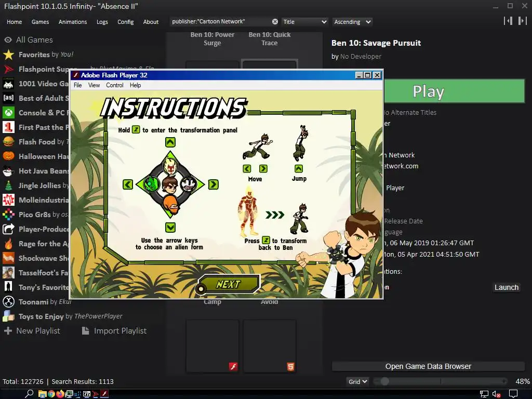Click the Best of Adult Swim [as] icon
Image resolution: width=532 pixels, height=399 pixels.
8,98
